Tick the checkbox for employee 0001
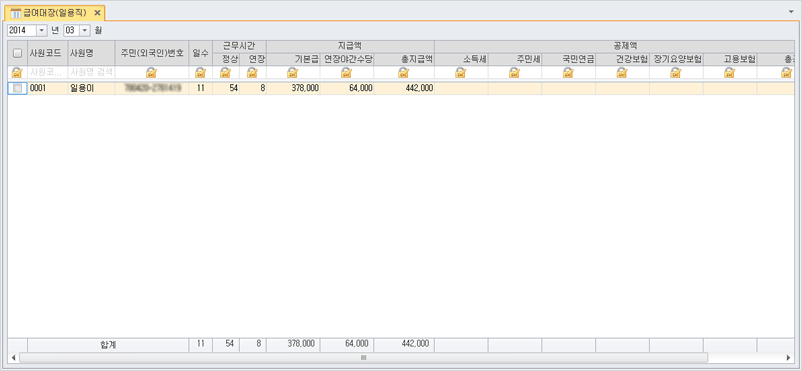 click(17, 88)
